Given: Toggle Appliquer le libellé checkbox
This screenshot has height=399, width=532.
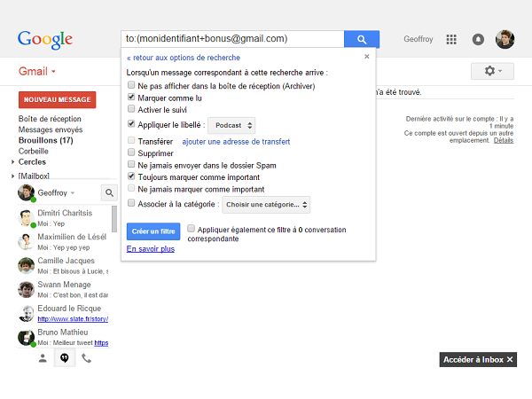Looking at the screenshot, I should 131,124.
